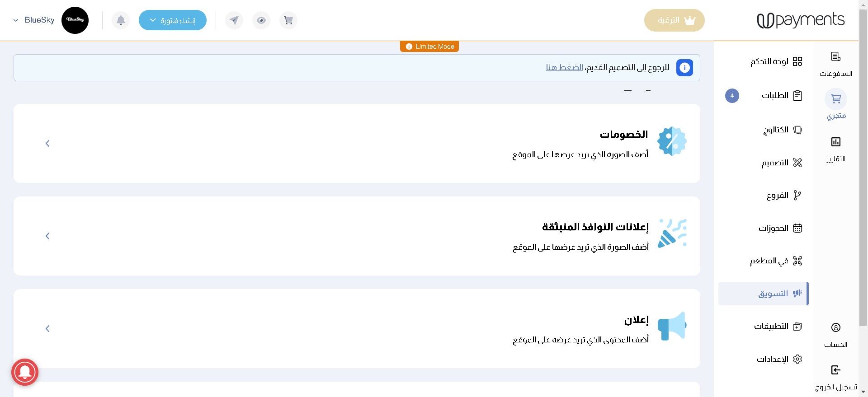Open الكتالوج catalog menu item
This screenshot has width=868, height=397.
(x=783, y=130)
